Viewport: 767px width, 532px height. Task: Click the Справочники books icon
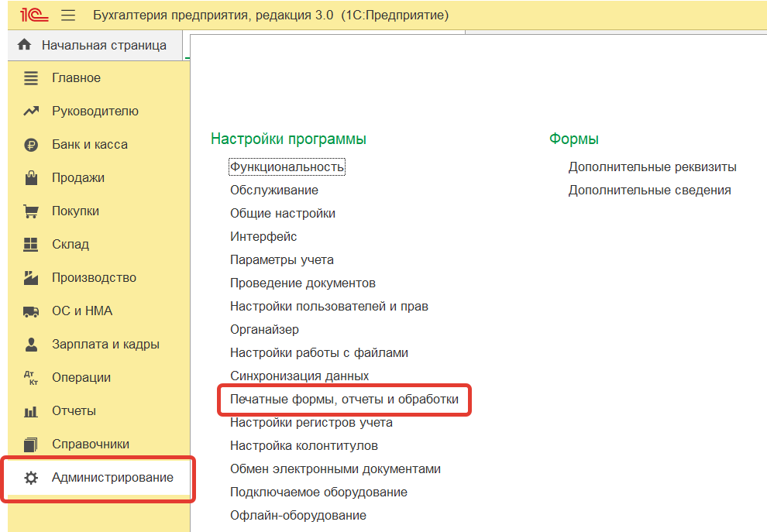point(31,444)
